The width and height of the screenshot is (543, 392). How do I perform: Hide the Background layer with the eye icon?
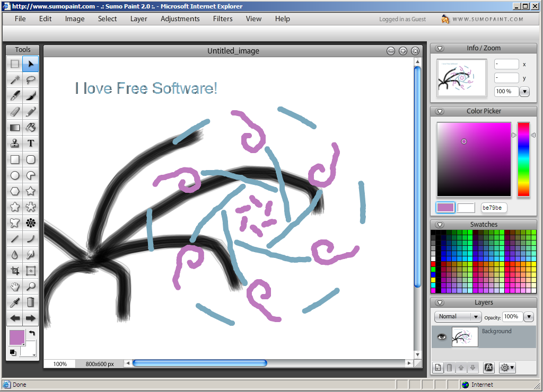click(x=441, y=336)
